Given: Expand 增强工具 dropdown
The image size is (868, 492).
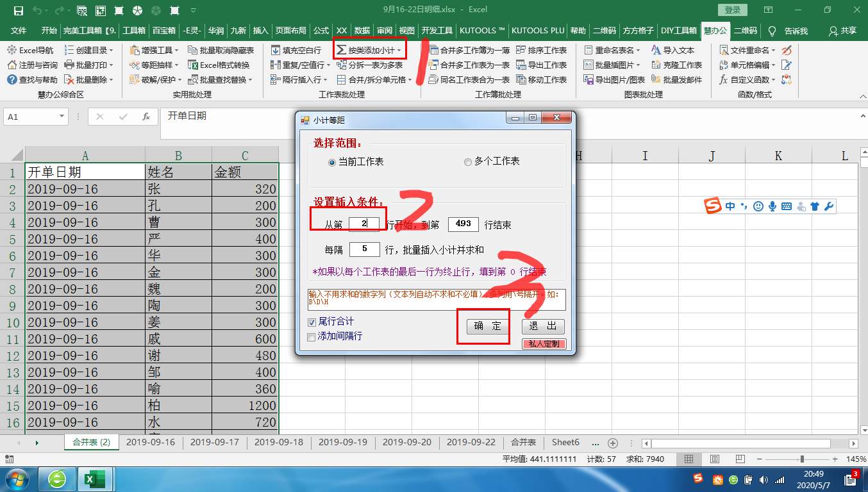Looking at the screenshot, I should [x=177, y=50].
